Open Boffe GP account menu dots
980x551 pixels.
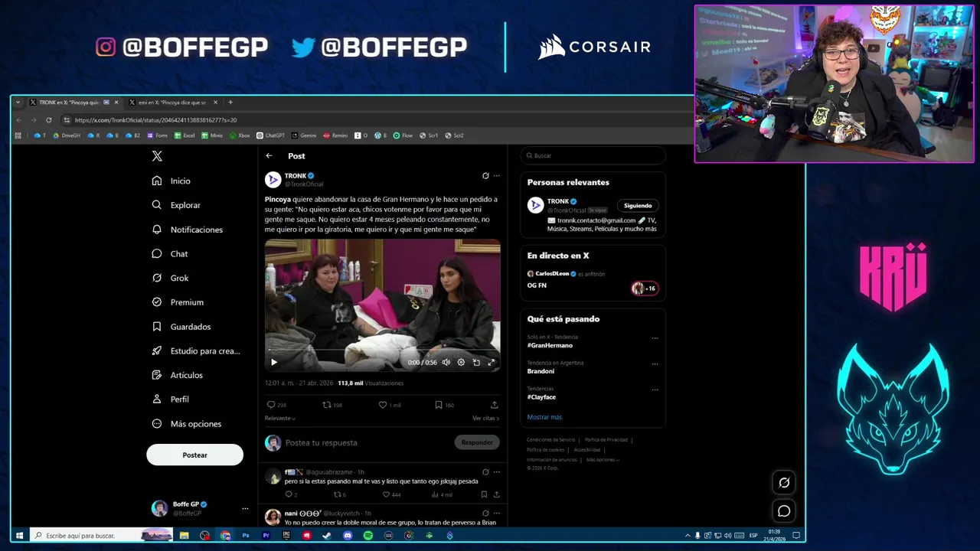[245, 508]
